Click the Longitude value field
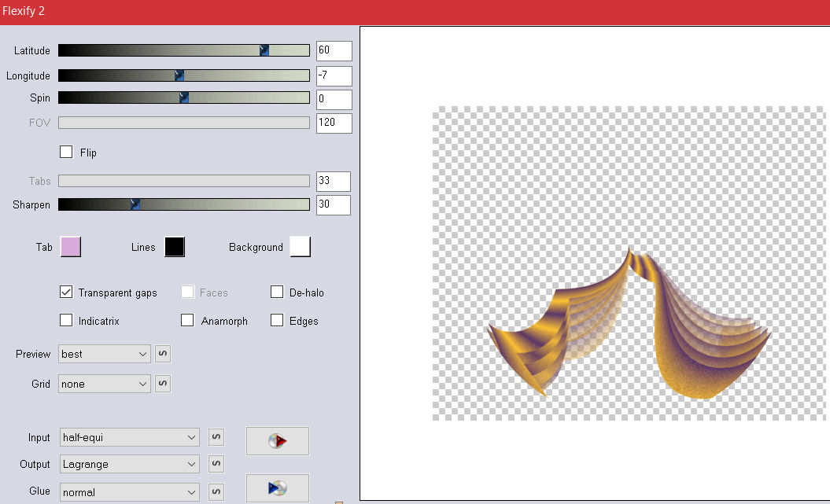The image size is (830, 504). tap(334, 75)
